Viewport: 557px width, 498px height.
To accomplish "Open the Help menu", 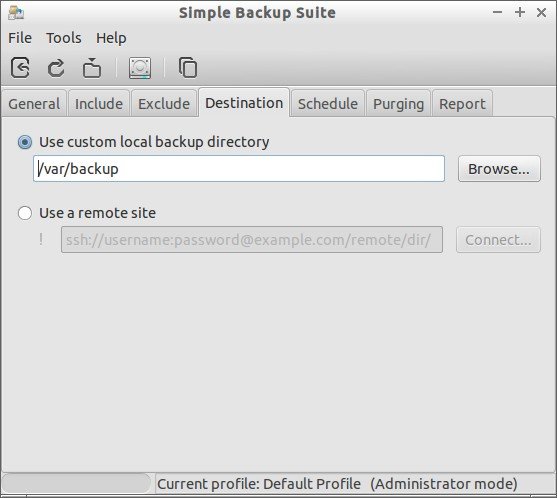I will [111, 38].
